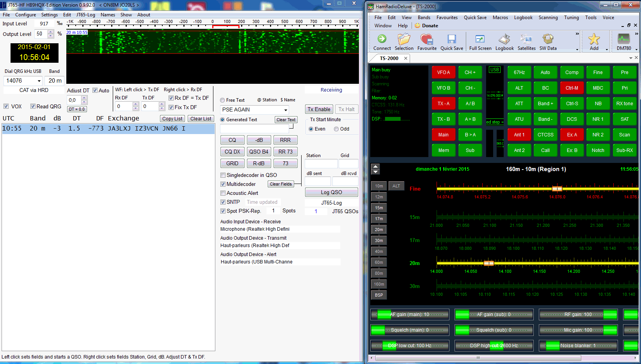Click the Log QSO button
The height and width of the screenshot is (364, 641).
[x=332, y=193]
